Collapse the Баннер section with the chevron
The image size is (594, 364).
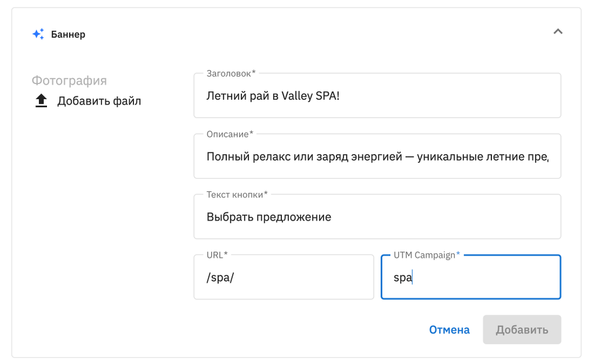click(558, 32)
